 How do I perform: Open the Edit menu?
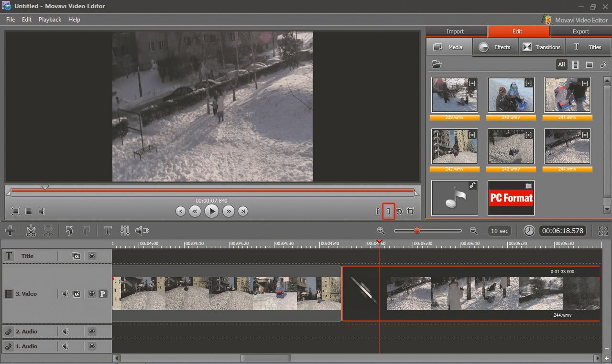pyautogui.click(x=27, y=20)
